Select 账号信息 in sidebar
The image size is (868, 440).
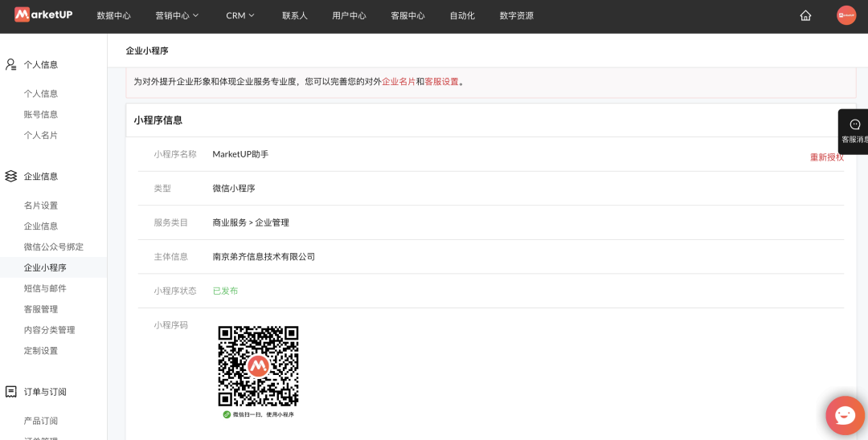[x=41, y=115]
